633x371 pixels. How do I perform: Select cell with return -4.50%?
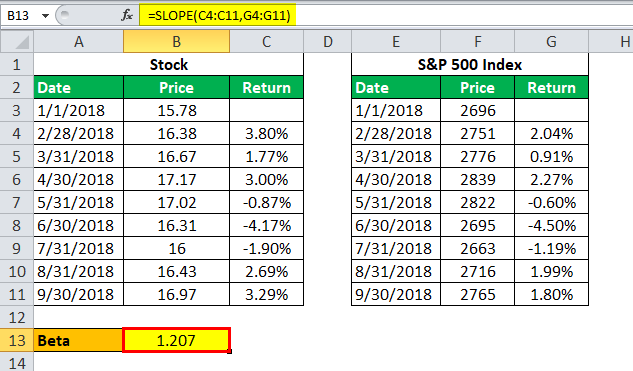pos(551,225)
